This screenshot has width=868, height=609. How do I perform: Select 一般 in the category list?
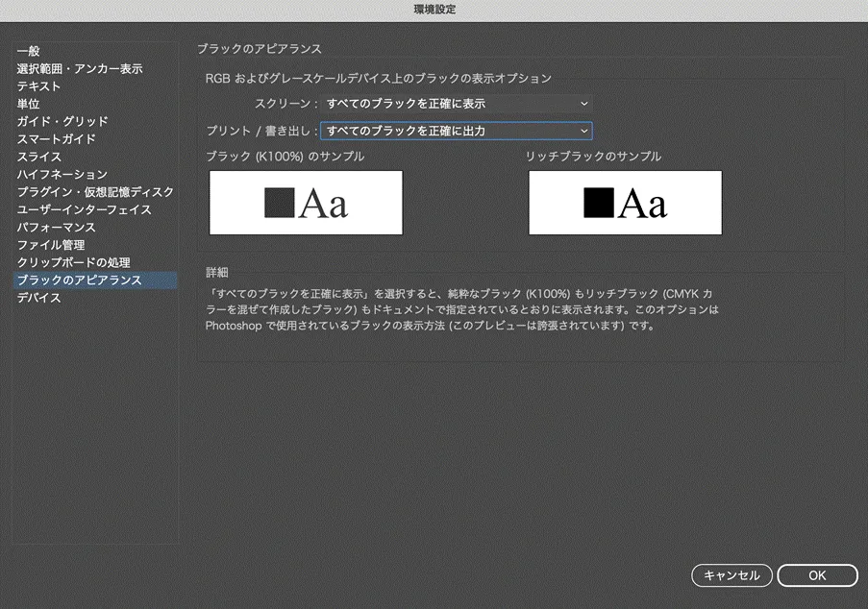tap(28, 51)
